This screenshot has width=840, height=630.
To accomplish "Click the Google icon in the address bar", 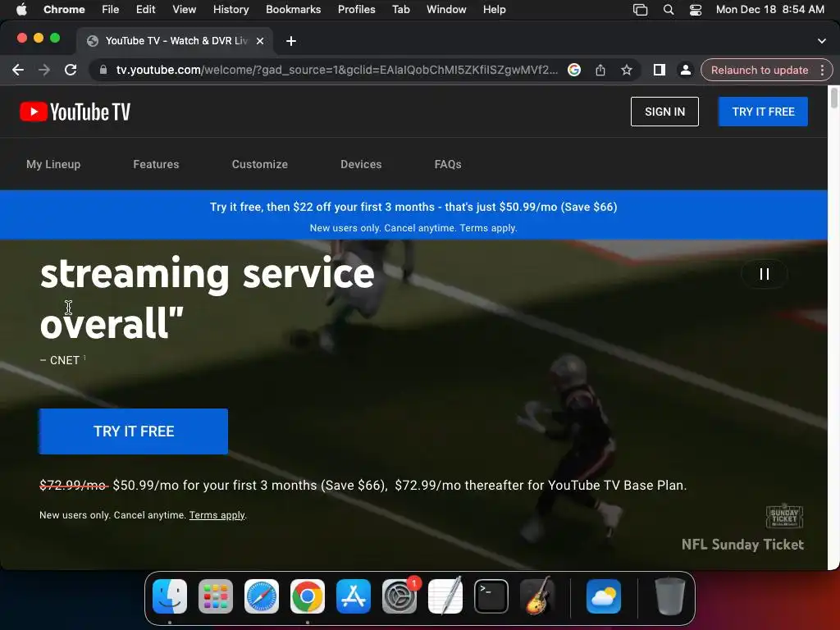I will click(x=573, y=70).
